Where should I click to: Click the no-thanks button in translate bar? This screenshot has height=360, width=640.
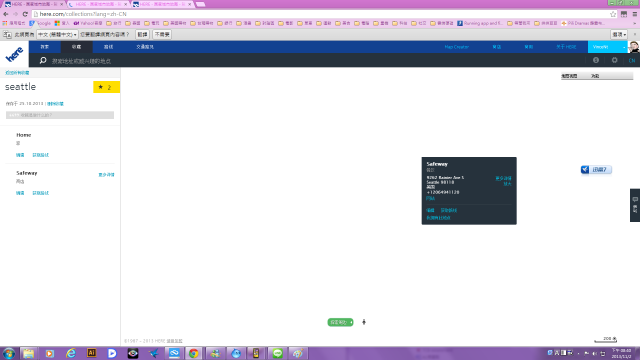(162, 35)
